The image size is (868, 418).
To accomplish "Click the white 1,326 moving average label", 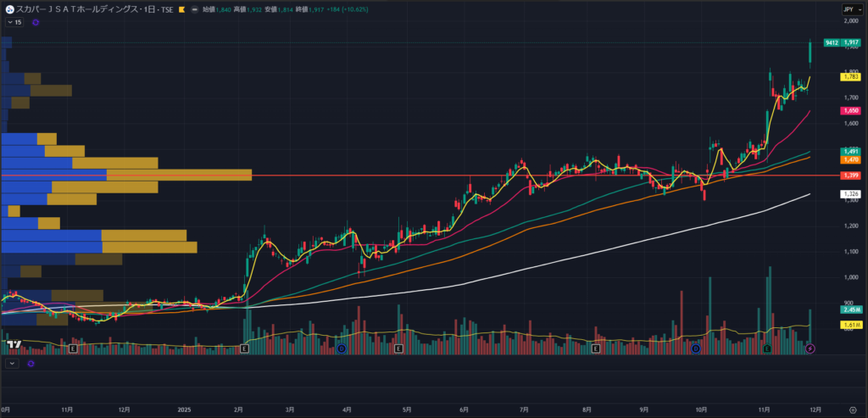I will click(850, 194).
